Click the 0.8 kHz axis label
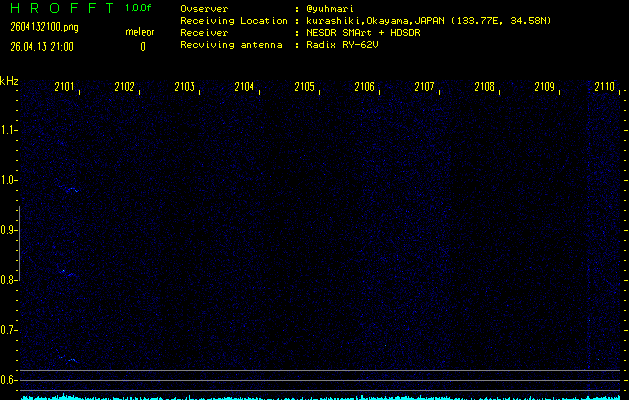Screen dimensions: 629x400 pos(8,280)
